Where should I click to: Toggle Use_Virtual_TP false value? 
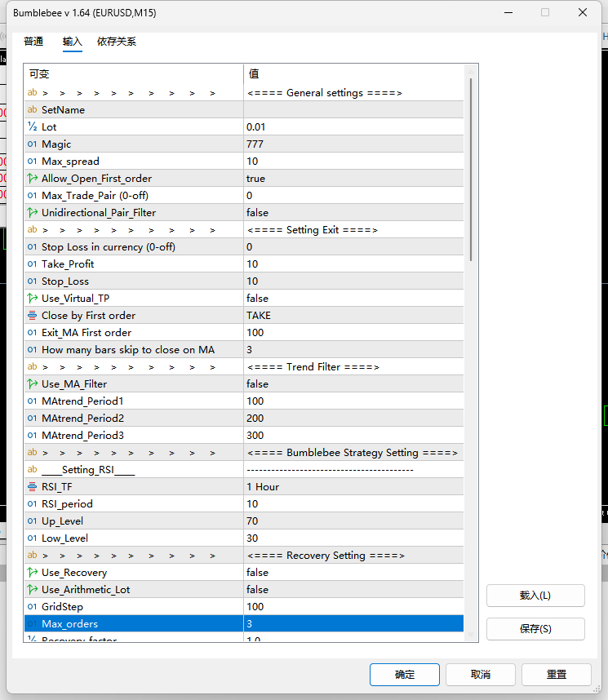pyautogui.click(x=354, y=299)
